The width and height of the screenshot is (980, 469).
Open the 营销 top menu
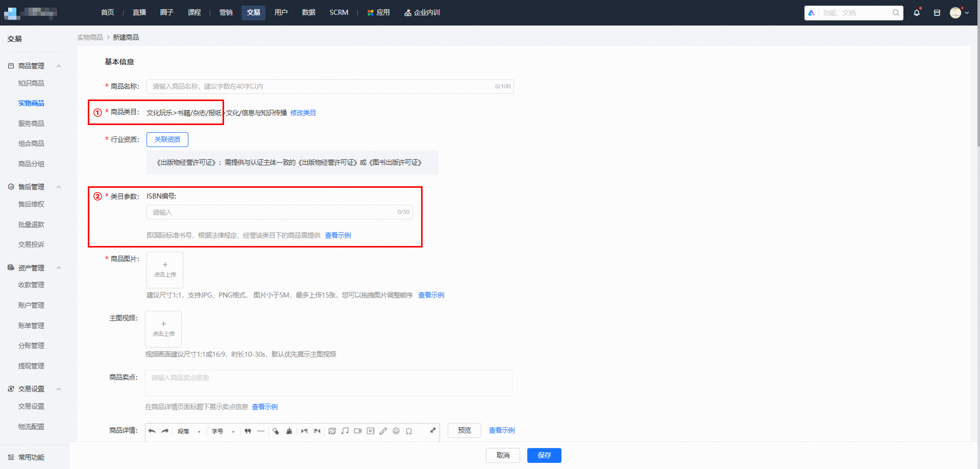pyautogui.click(x=226, y=13)
